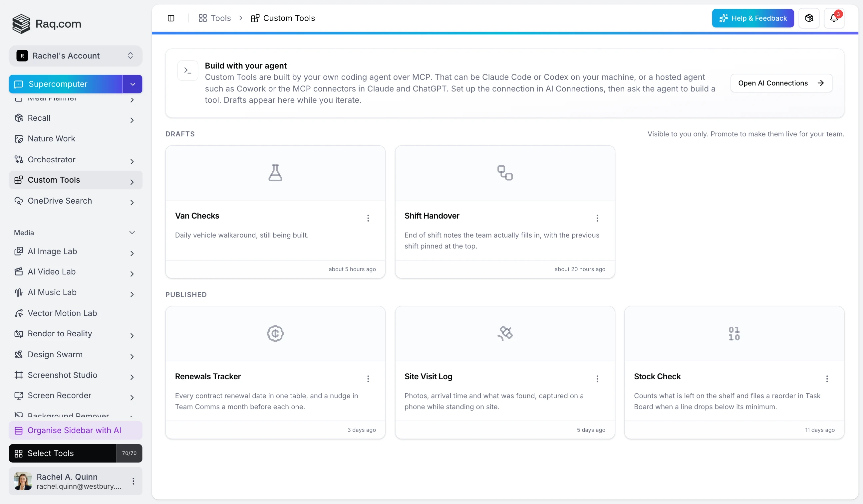
Task: Open Vector Motion Lab in sidebar
Action: pyautogui.click(x=75, y=313)
